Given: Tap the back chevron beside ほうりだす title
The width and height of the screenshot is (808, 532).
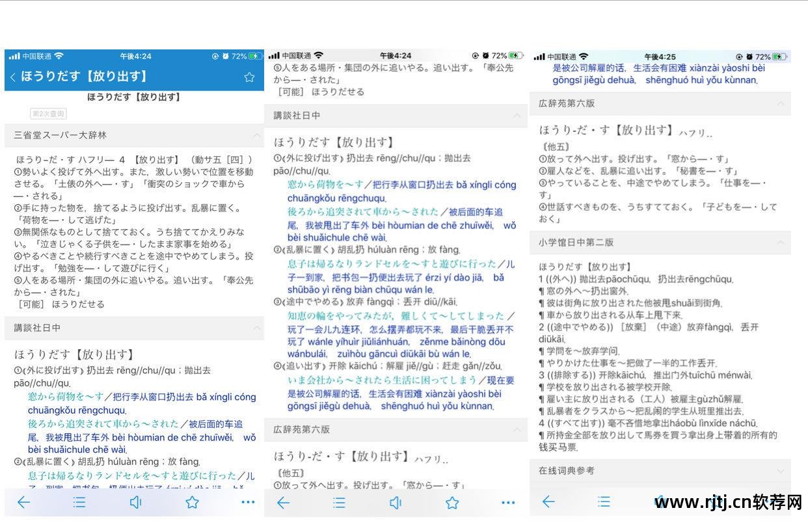Looking at the screenshot, I should [x=13, y=77].
